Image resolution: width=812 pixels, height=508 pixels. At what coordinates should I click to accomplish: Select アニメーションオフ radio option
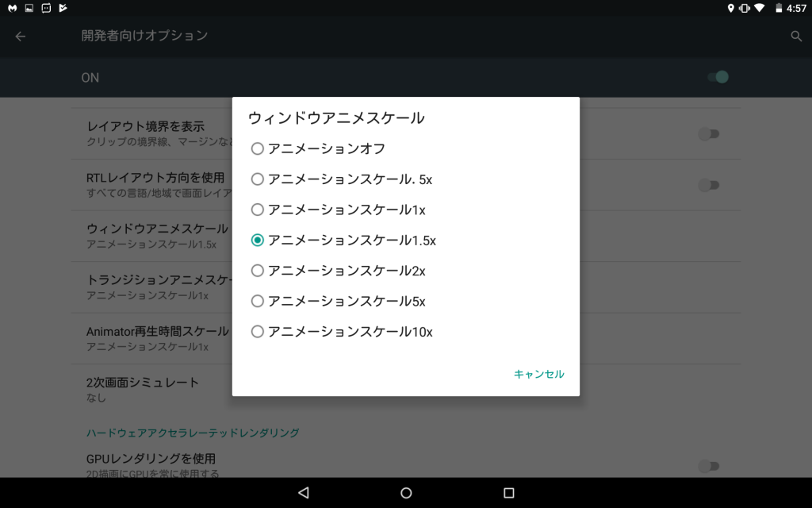(x=257, y=148)
